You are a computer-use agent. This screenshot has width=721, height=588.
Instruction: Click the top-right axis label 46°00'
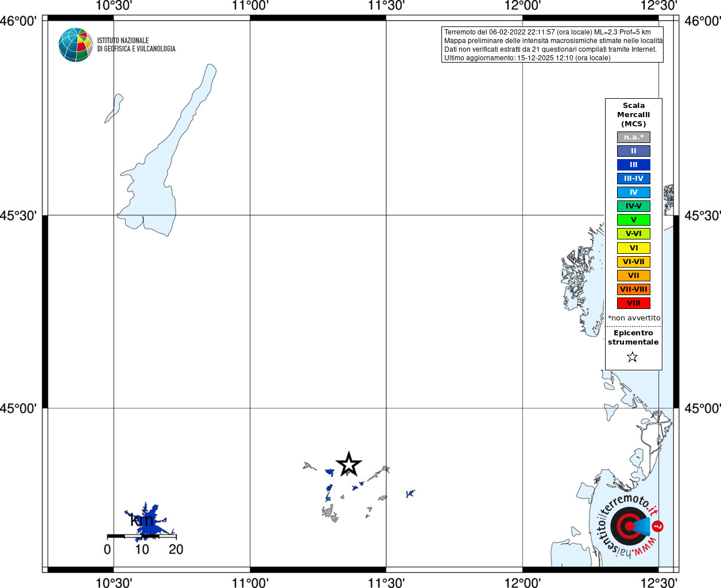[x=703, y=21]
